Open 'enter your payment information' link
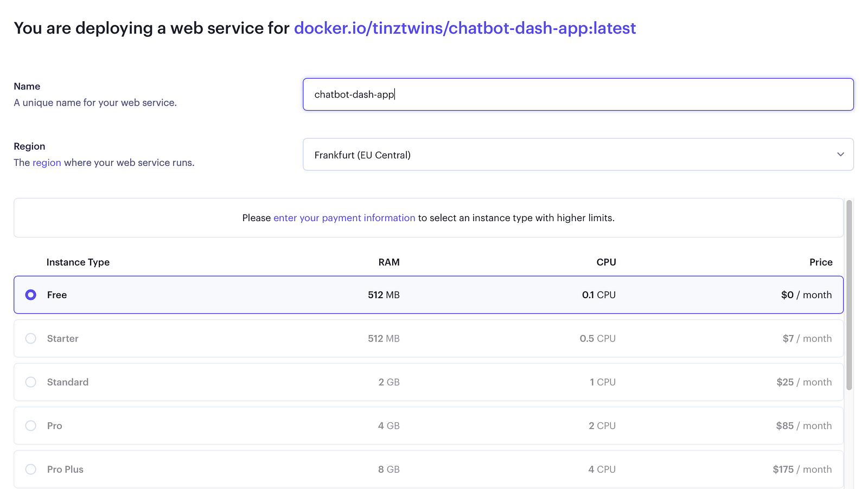This screenshot has width=868, height=489. (x=344, y=218)
